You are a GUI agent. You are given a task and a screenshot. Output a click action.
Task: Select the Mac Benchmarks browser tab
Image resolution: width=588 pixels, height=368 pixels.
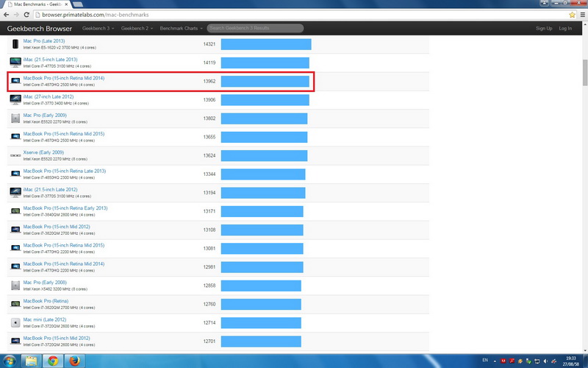click(38, 4)
